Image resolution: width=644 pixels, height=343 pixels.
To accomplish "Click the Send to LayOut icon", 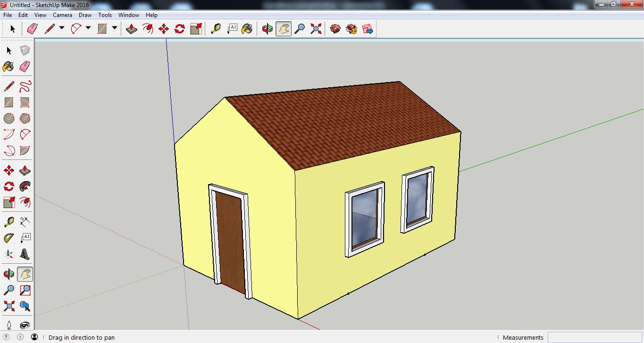I will pyautogui.click(x=368, y=29).
